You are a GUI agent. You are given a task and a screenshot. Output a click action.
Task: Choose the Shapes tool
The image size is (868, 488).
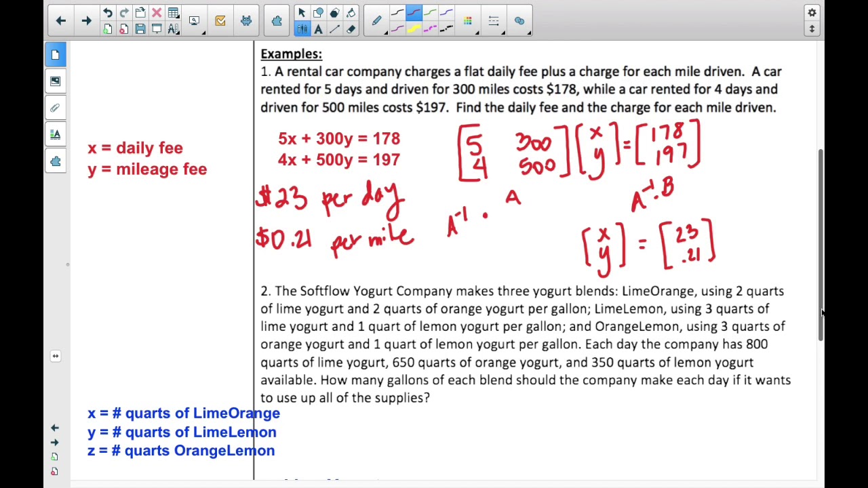click(x=318, y=13)
